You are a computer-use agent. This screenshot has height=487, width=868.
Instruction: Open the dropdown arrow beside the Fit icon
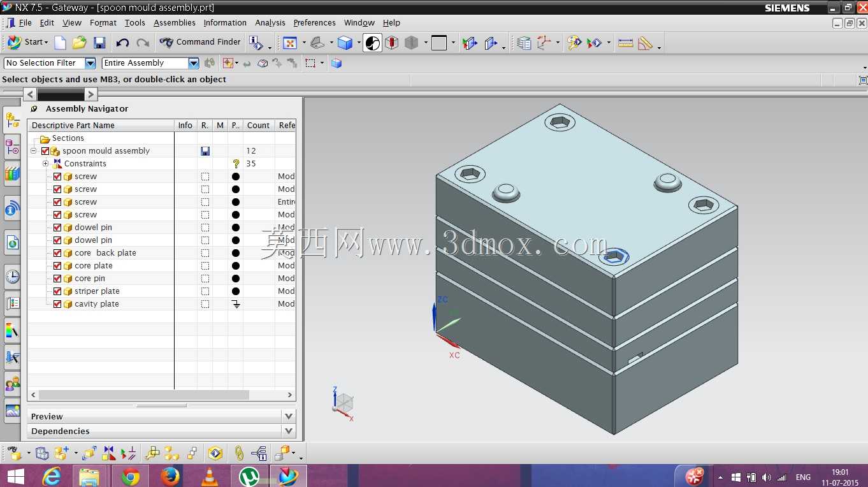tap(303, 43)
